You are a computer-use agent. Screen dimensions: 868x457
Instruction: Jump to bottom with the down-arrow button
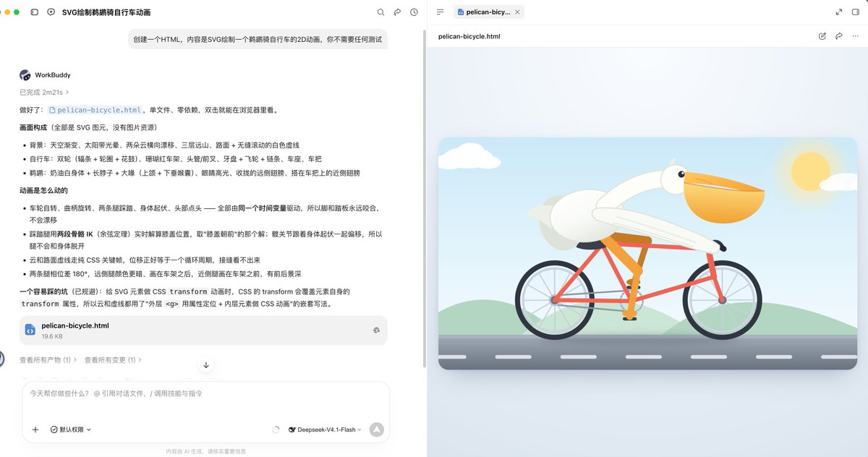click(206, 365)
